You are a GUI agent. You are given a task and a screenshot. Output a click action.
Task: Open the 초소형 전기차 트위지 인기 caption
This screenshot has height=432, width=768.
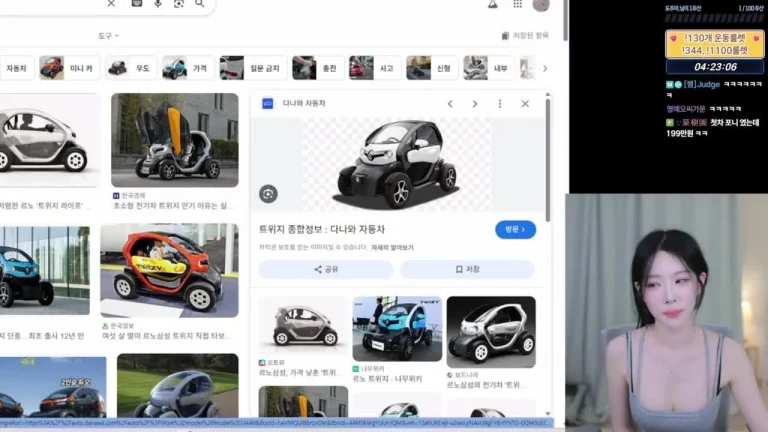pyautogui.click(x=170, y=206)
